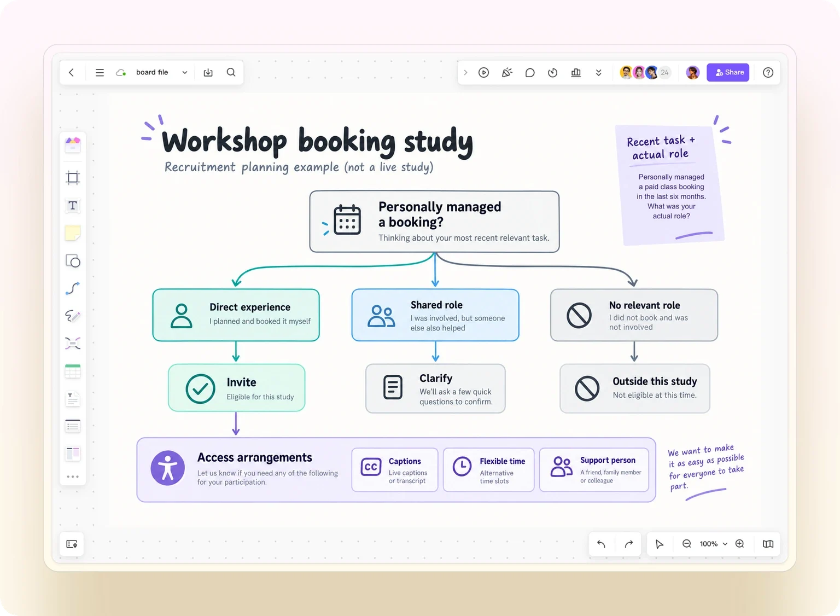Select the document card tool
This screenshot has width=840, height=616.
coord(73,399)
